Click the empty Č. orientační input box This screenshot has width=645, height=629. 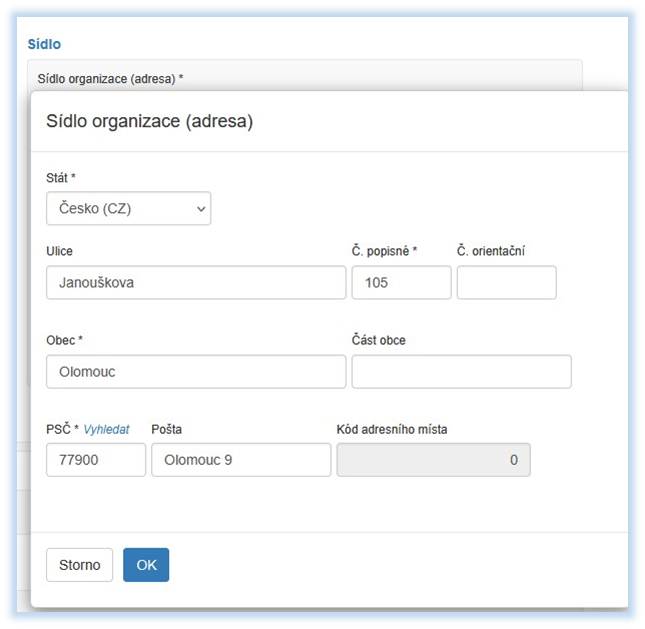(x=506, y=283)
